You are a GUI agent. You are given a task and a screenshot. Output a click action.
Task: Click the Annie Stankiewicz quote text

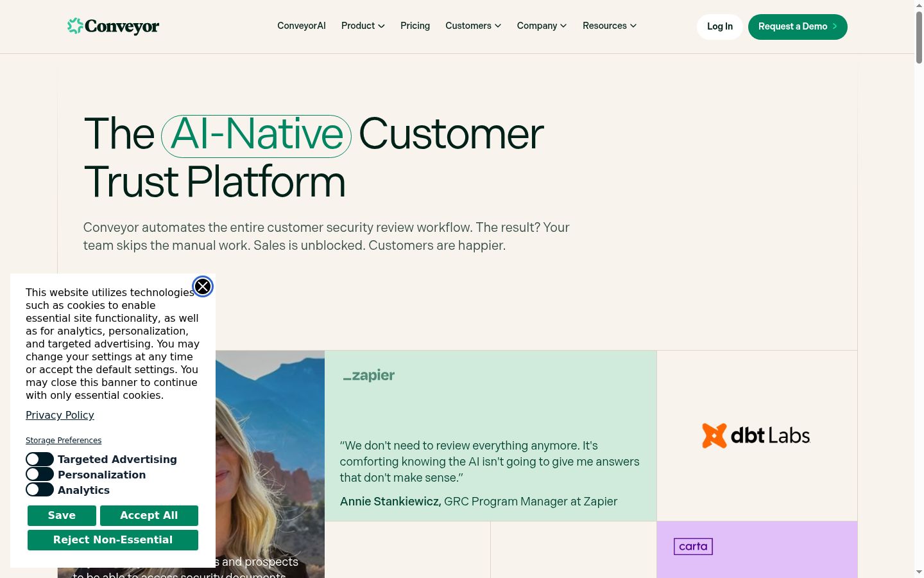tap(490, 462)
